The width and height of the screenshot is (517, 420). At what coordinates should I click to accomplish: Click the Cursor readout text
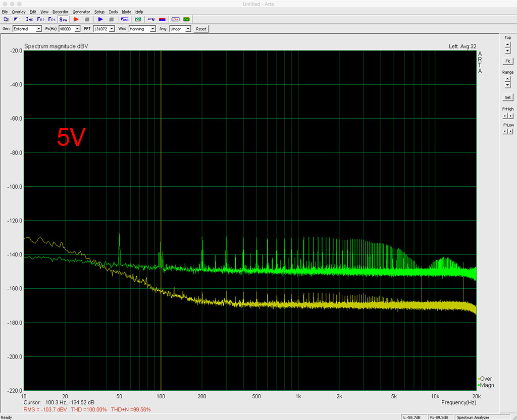click(59, 402)
